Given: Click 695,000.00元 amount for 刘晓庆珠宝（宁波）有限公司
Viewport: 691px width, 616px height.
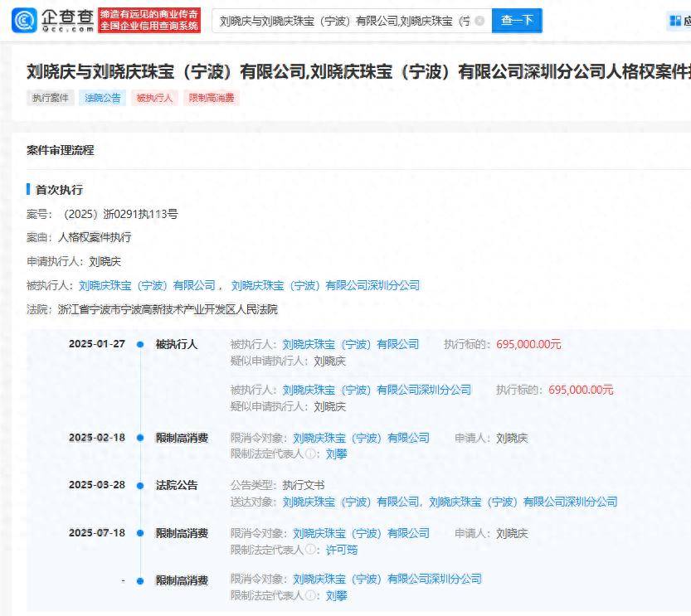Looking at the screenshot, I should pos(529,344).
